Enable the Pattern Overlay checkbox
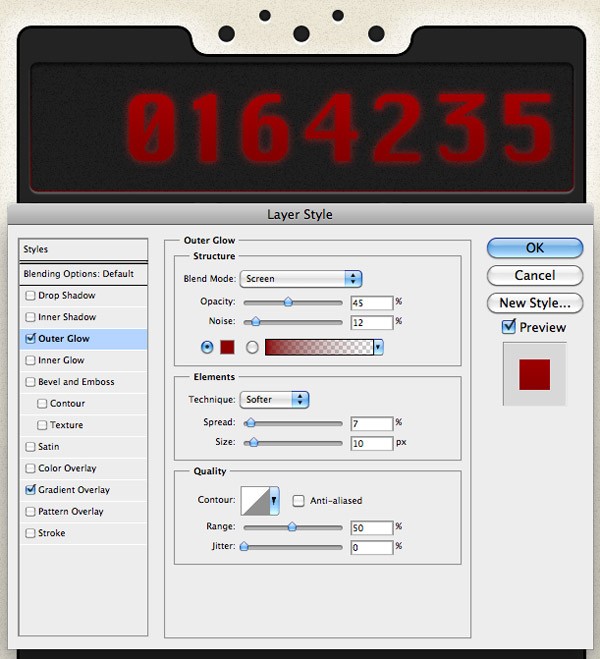 (x=30, y=511)
